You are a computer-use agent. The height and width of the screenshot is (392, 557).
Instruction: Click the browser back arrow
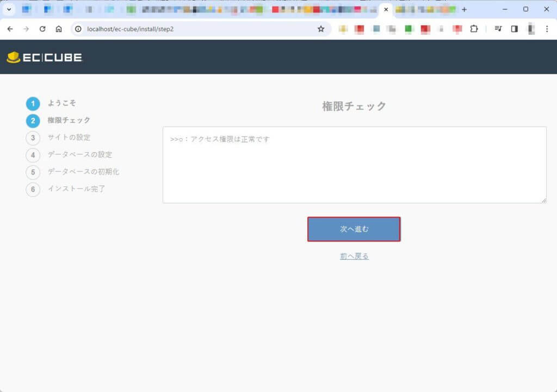click(x=10, y=29)
